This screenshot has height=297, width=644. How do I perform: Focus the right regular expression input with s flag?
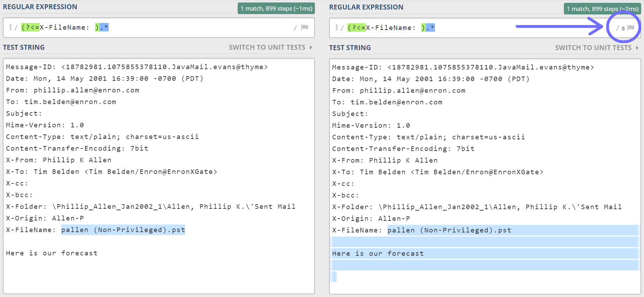coord(485,28)
